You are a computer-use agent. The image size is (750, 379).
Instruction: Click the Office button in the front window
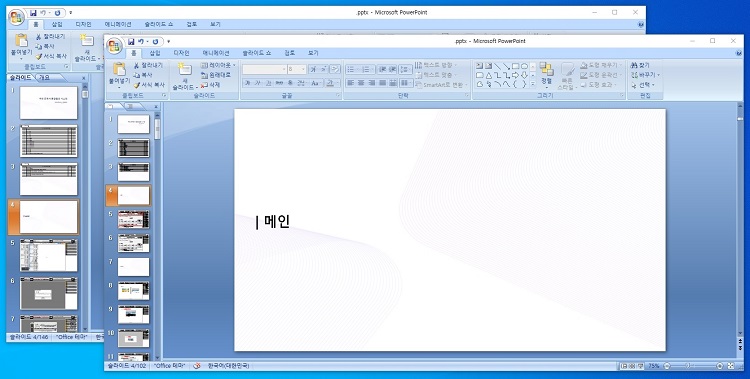[x=114, y=46]
